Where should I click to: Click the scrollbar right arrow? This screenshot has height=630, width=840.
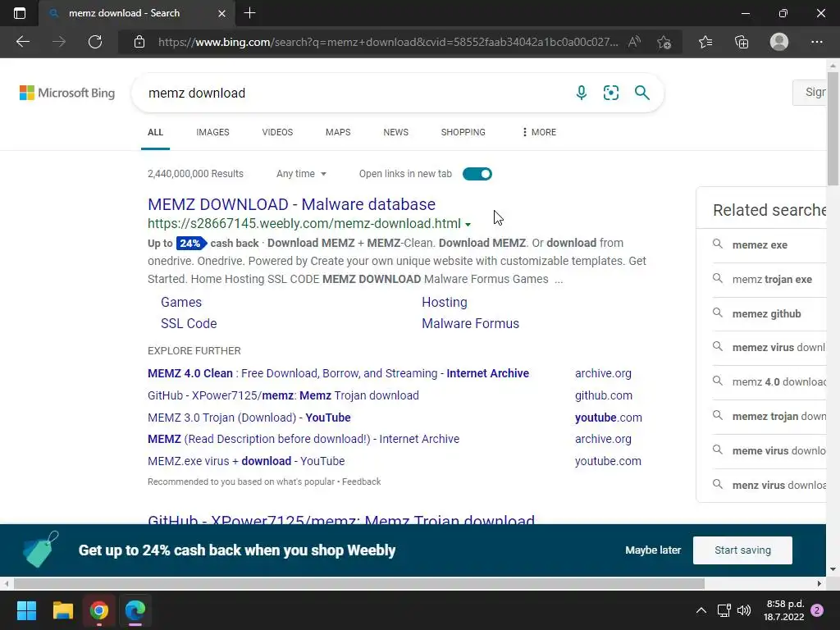[819, 583]
